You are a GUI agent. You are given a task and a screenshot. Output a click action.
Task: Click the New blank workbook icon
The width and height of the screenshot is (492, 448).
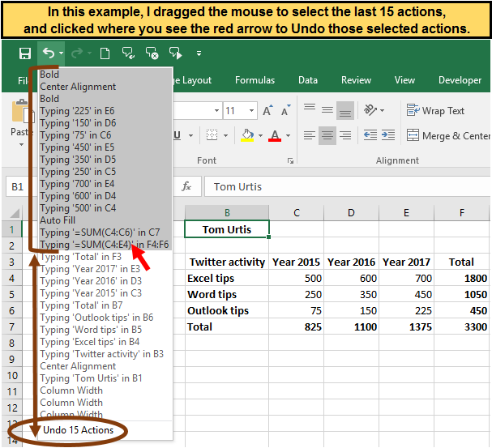coord(105,53)
